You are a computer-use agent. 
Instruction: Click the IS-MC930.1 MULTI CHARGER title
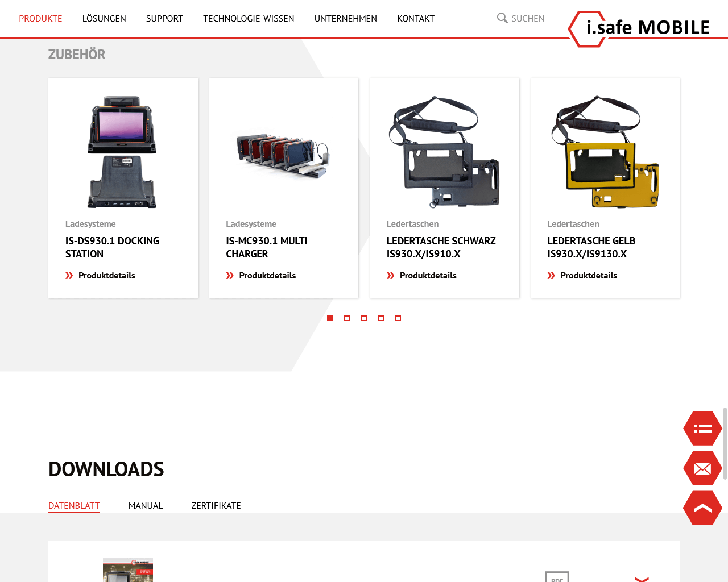pos(267,247)
